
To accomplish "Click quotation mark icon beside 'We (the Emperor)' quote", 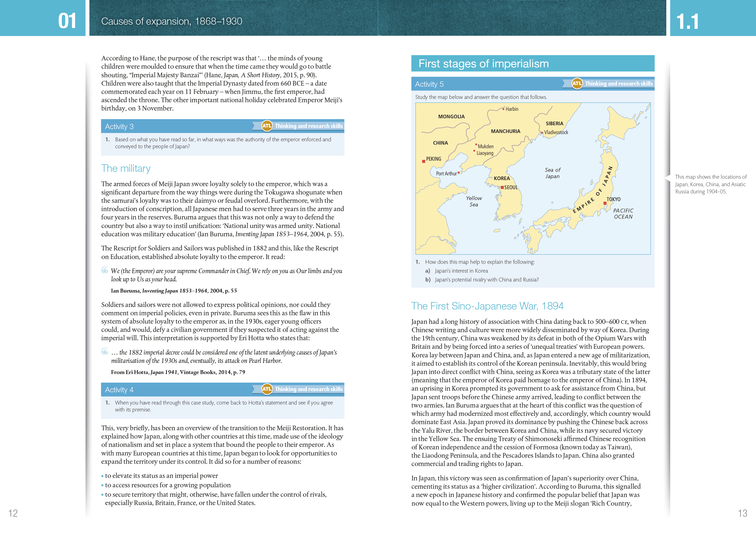I will [x=105, y=270].
